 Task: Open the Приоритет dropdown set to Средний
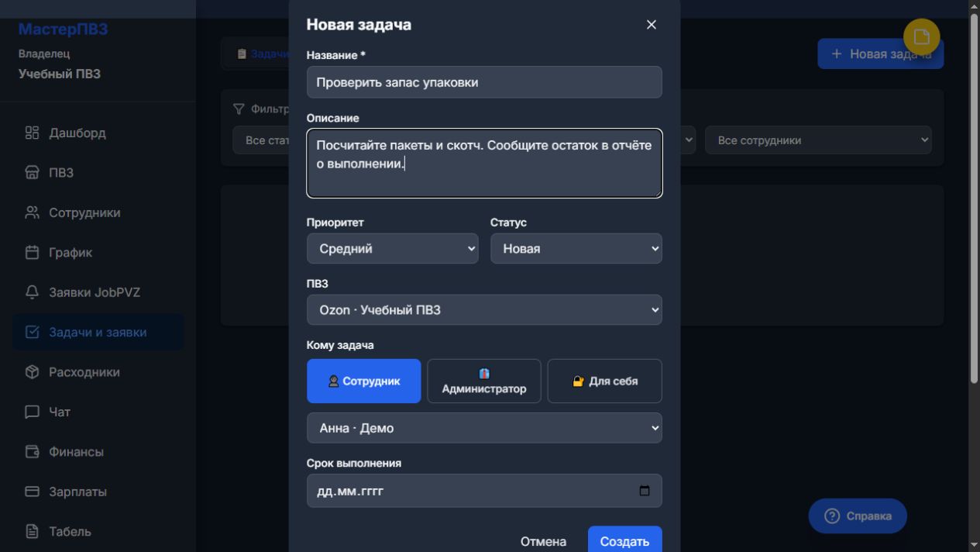(393, 249)
